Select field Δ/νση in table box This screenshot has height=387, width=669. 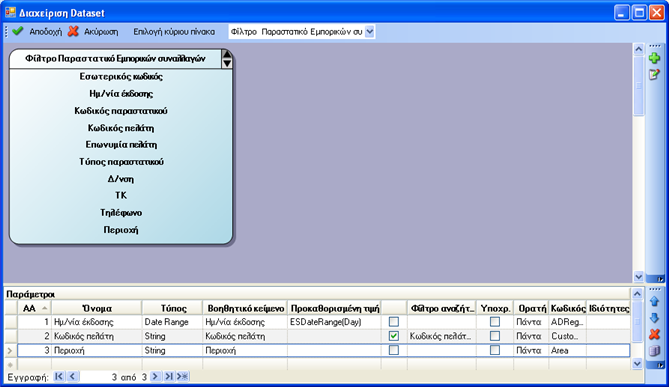click(121, 179)
